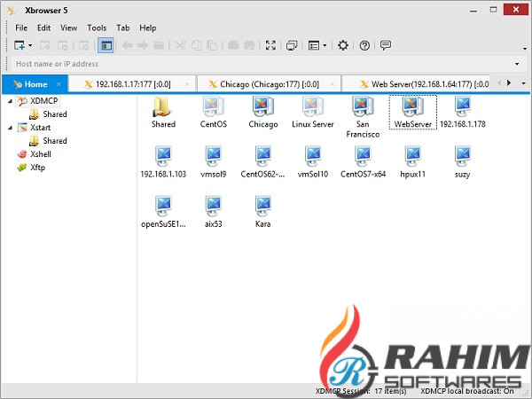The width and height of the screenshot is (532, 399).
Task: Open the Tools menu
Action: 97,27
